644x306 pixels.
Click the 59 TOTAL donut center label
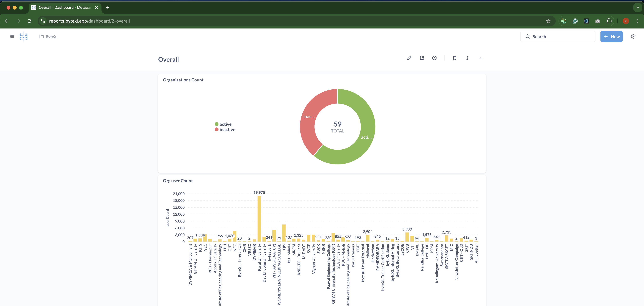(x=338, y=127)
